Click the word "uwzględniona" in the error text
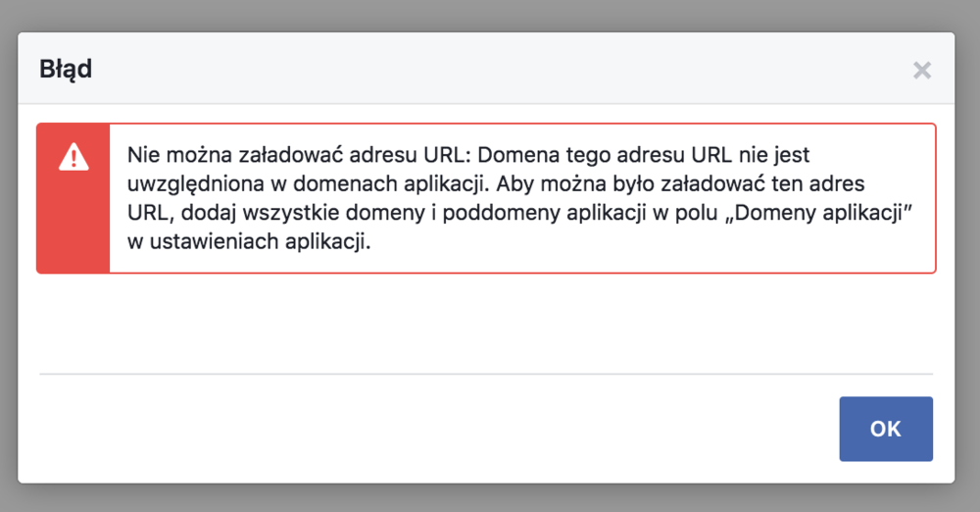This screenshot has width=980, height=512. tap(187, 184)
